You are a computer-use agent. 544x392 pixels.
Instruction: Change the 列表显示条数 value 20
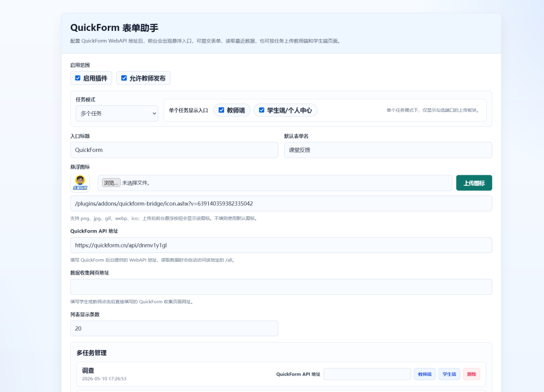click(x=174, y=328)
